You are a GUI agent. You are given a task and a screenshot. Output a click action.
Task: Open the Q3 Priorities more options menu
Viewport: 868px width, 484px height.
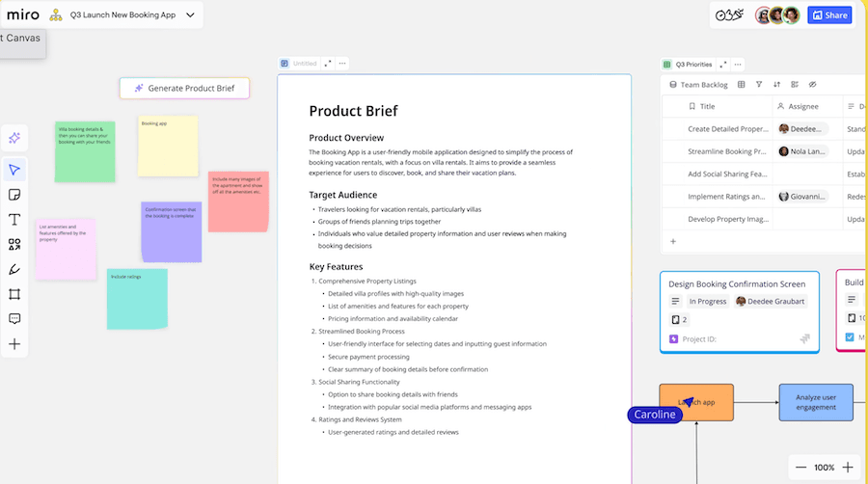[739, 65]
